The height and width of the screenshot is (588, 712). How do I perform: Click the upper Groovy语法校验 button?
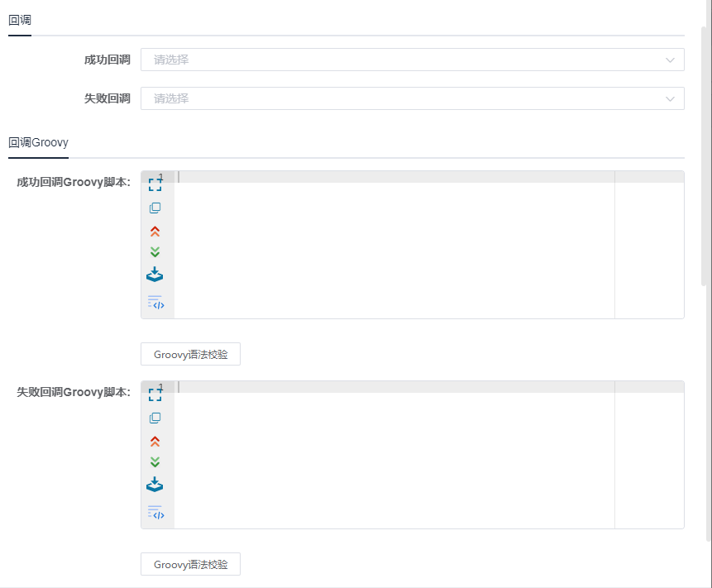tap(190, 354)
